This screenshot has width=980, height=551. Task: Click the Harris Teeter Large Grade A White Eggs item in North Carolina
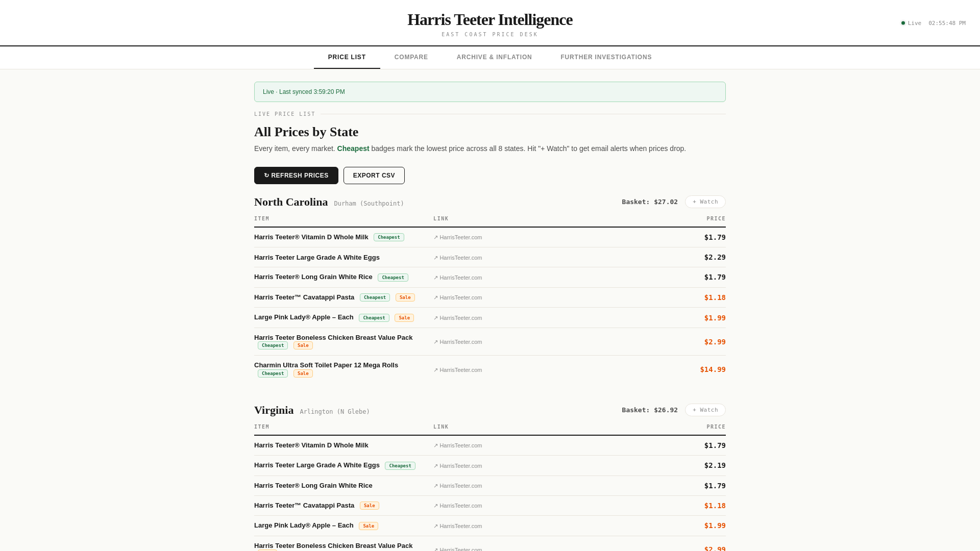point(317,258)
